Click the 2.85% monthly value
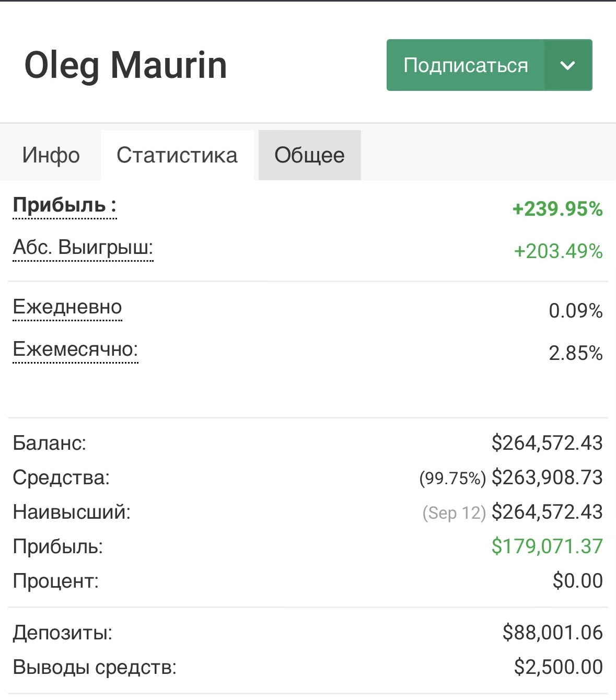 pos(575,353)
